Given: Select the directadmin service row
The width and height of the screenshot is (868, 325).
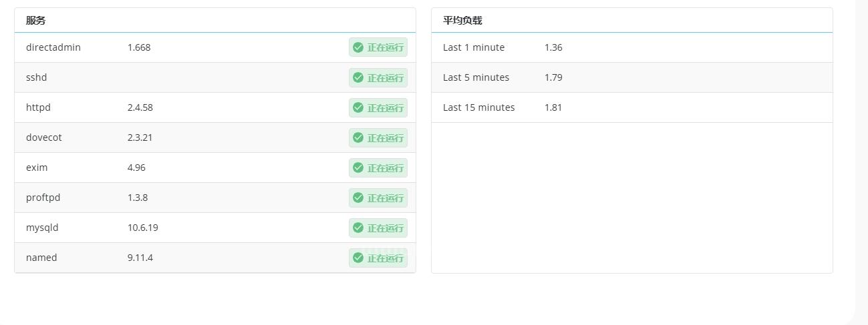Looking at the screenshot, I should pos(215,47).
